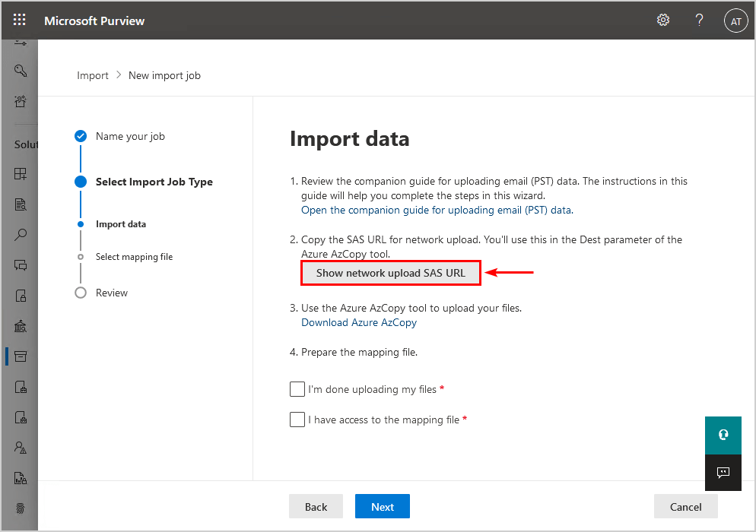
Task: Open the AT account avatar menu
Action: tap(735, 21)
